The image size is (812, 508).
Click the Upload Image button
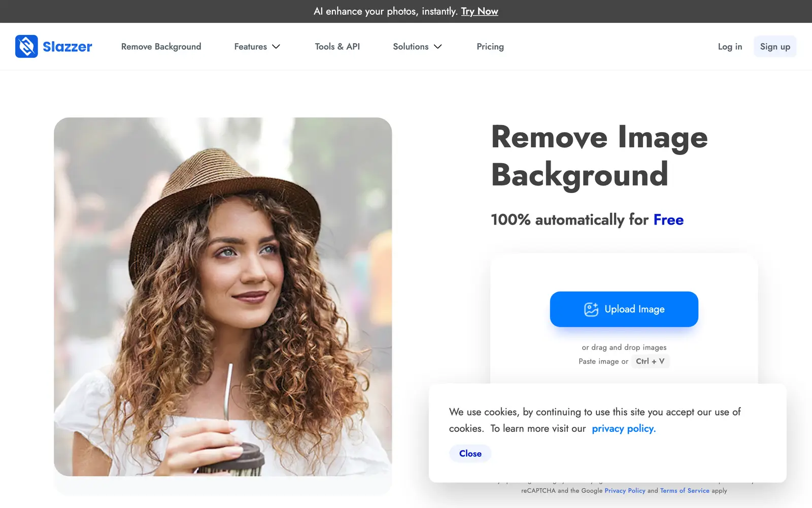[x=624, y=309]
